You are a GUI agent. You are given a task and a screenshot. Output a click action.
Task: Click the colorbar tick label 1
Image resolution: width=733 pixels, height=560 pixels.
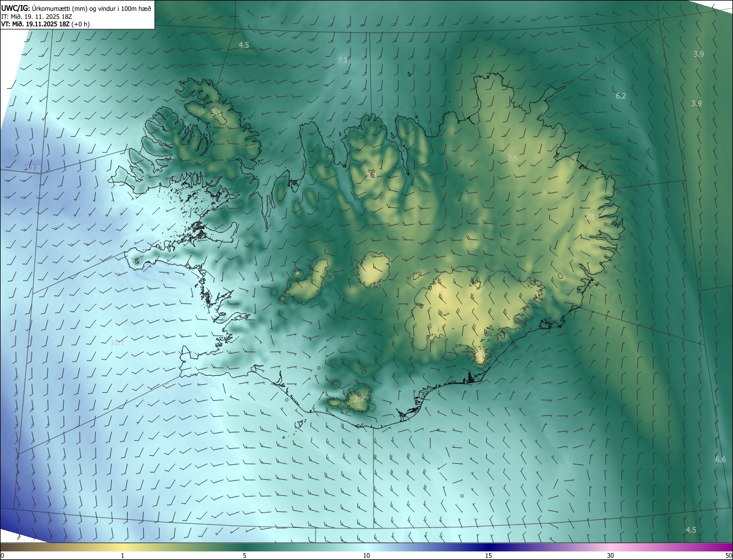[x=123, y=555]
